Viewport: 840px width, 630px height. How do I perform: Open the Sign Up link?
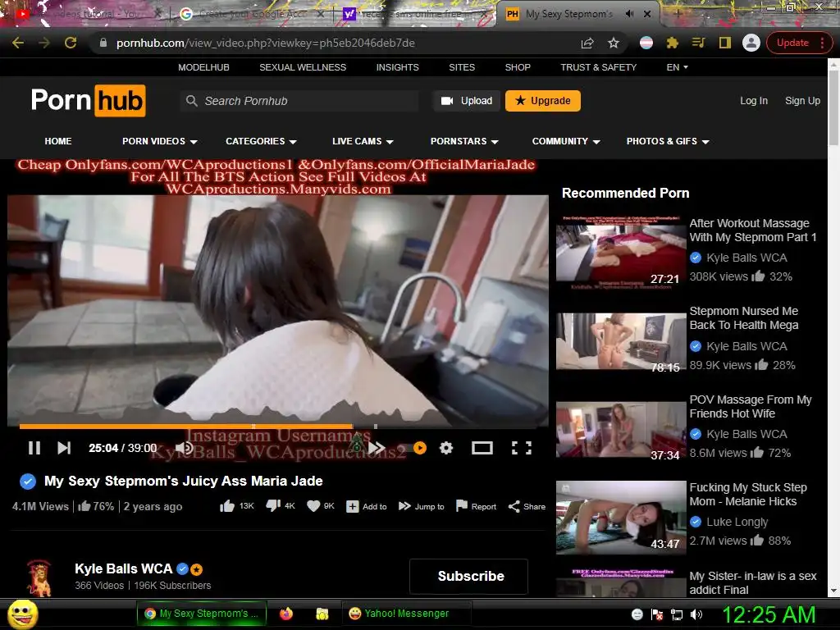coord(802,101)
